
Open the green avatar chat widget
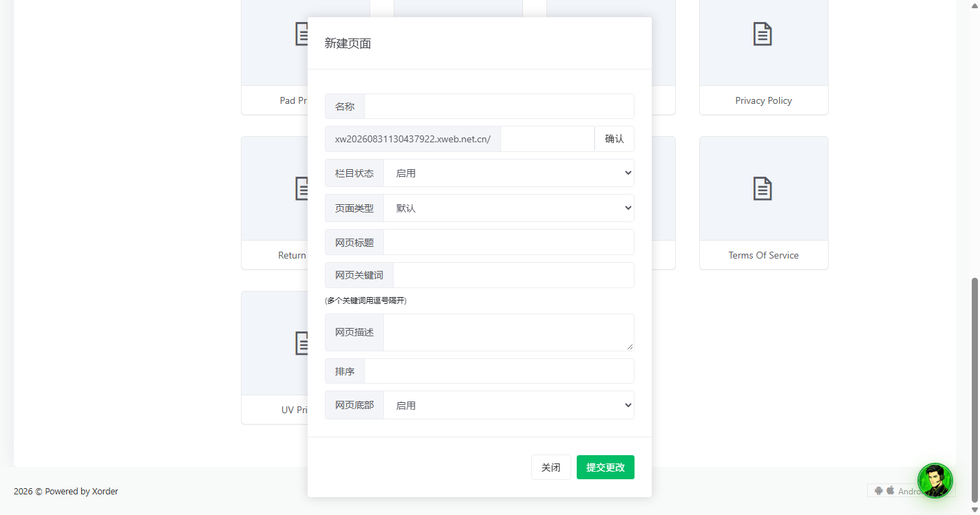click(935, 481)
